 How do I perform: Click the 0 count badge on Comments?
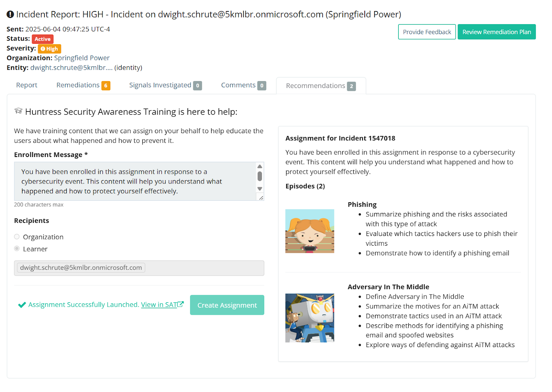(262, 86)
